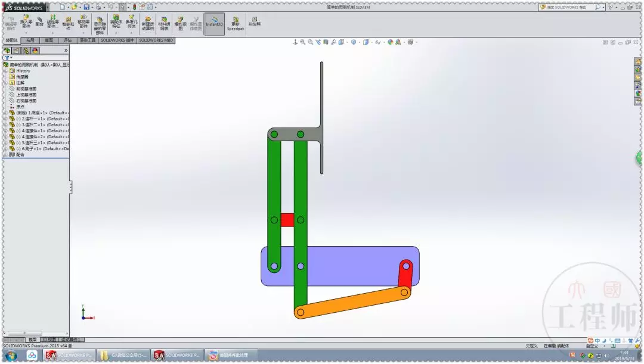Expand the (固定) 1.底座<1> component
Image resolution: width=644 pixels, height=364 pixels.
(6, 113)
